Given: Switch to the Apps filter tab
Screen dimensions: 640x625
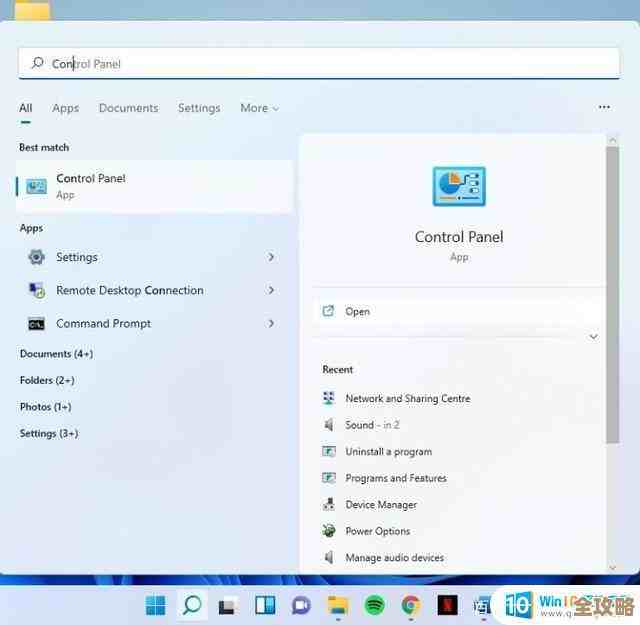Looking at the screenshot, I should (65, 108).
